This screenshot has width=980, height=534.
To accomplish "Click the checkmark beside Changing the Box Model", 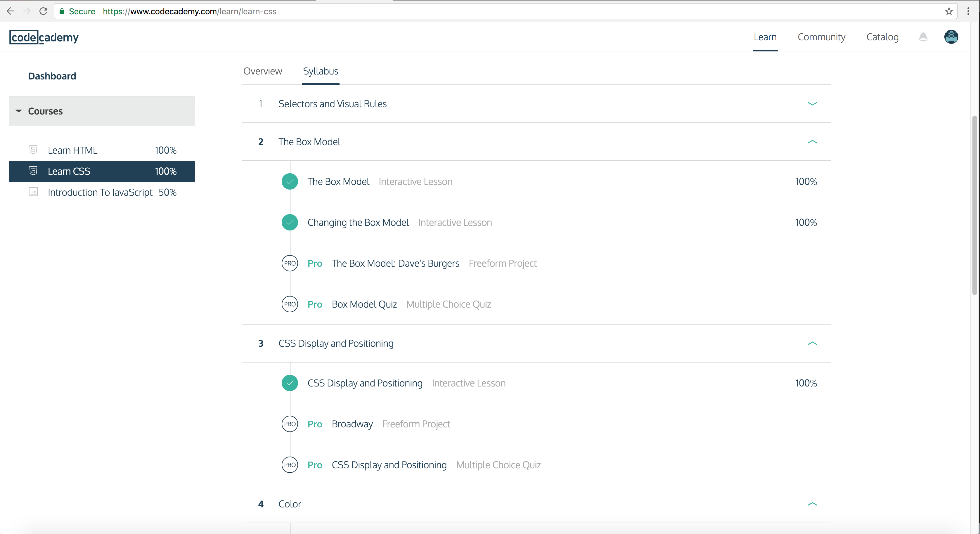I will coord(290,223).
